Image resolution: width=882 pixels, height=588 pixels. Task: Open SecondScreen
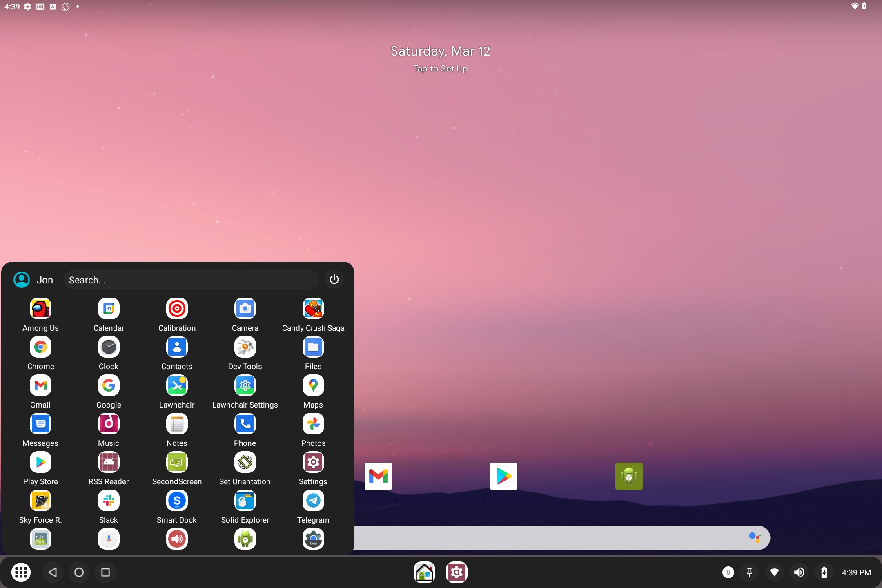(x=177, y=462)
